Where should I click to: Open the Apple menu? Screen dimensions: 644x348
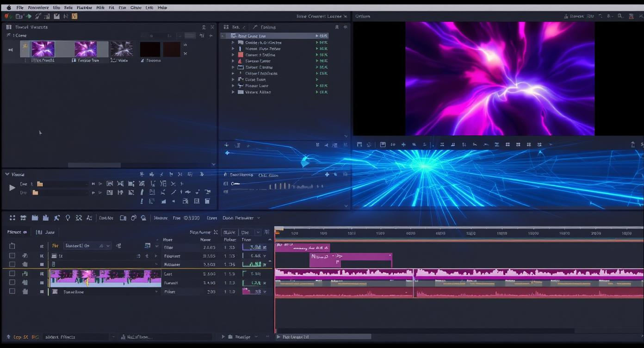[8, 7]
